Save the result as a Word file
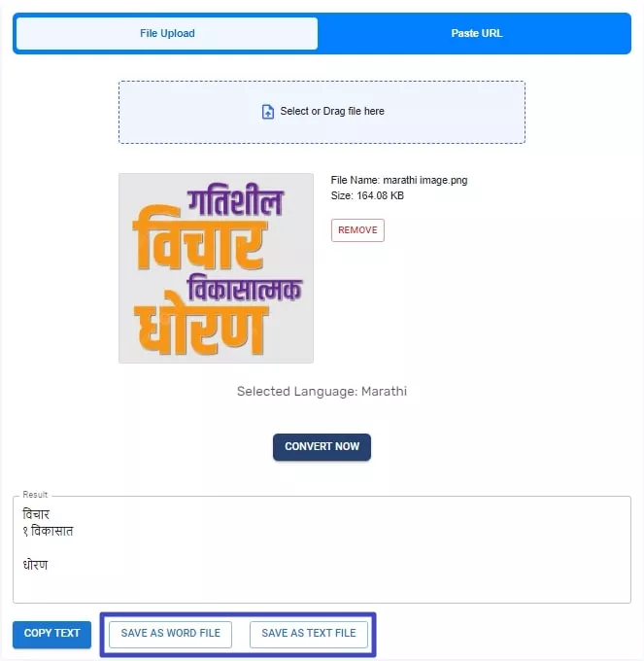 coord(170,634)
